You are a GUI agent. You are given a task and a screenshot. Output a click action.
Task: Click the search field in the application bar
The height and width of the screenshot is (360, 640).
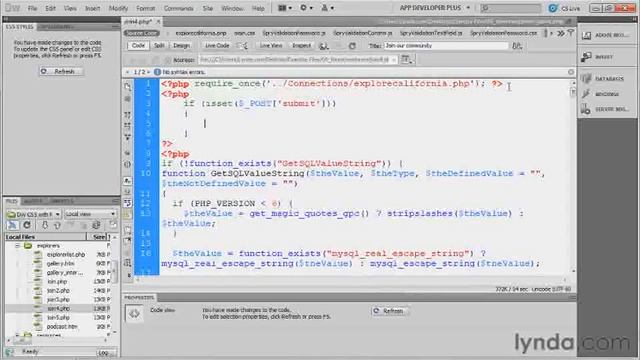coord(510,8)
